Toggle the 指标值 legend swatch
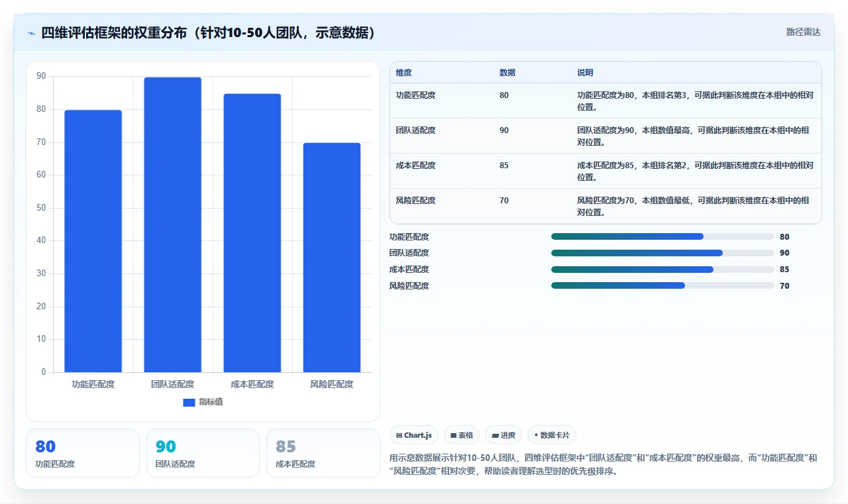The width and height of the screenshot is (848, 504). [x=189, y=402]
